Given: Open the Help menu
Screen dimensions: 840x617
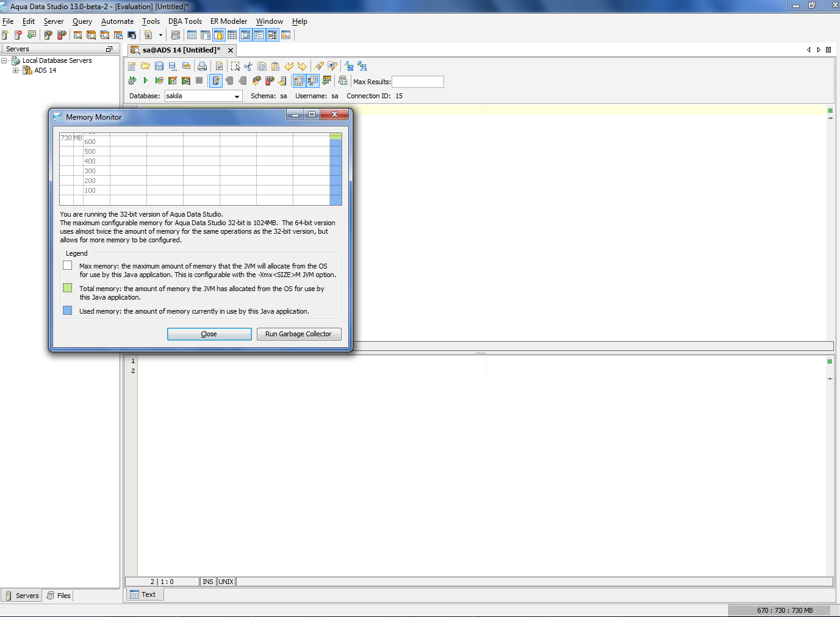Looking at the screenshot, I should click(300, 21).
